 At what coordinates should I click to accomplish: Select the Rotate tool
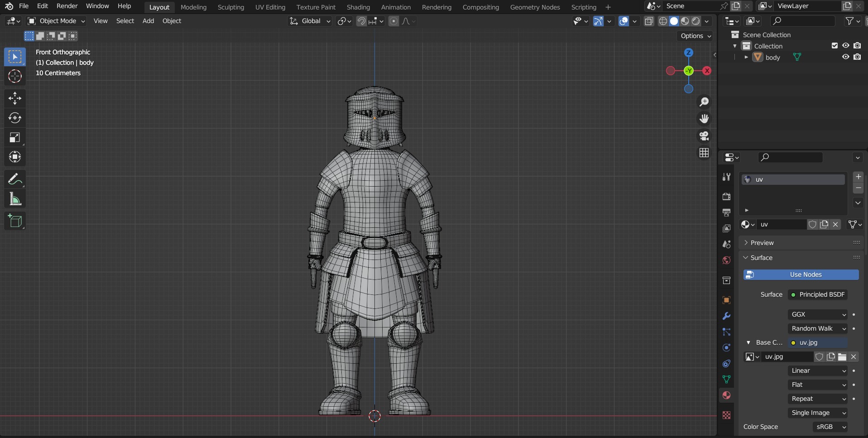click(x=15, y=118)
